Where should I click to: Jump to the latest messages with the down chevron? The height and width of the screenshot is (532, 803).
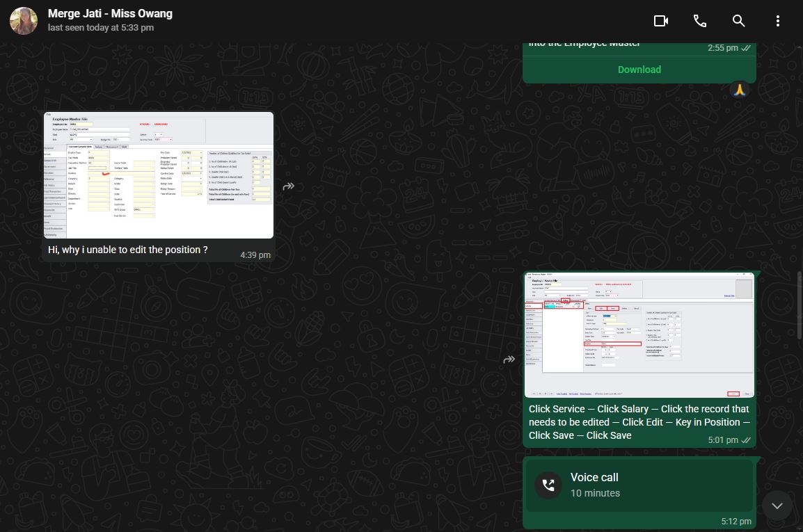pos(777,506)
